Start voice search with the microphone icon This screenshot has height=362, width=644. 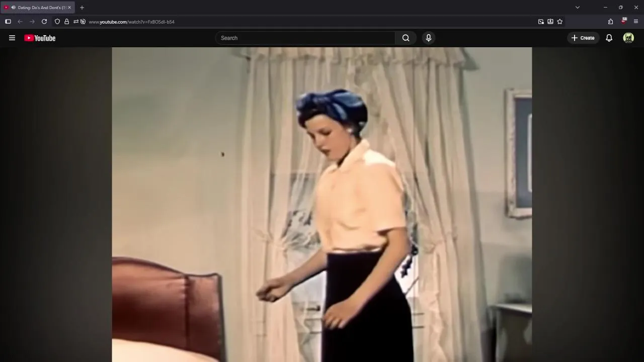point(429,38)
